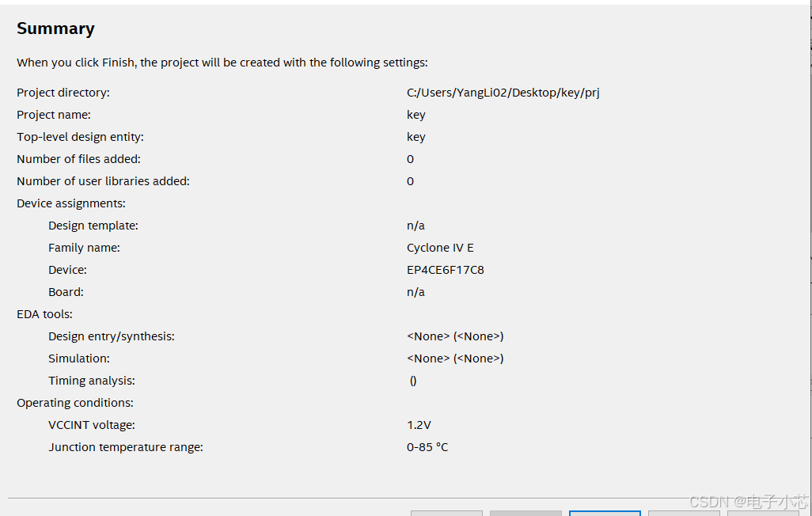
Task: Click the Timing analysis empty parentheses value
Action: click(x=413, y=381)
